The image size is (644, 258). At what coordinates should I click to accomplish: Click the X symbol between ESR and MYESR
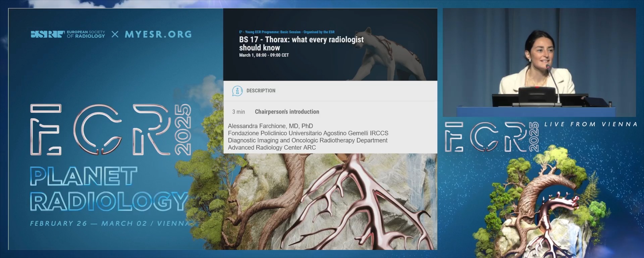coord(115,34)
